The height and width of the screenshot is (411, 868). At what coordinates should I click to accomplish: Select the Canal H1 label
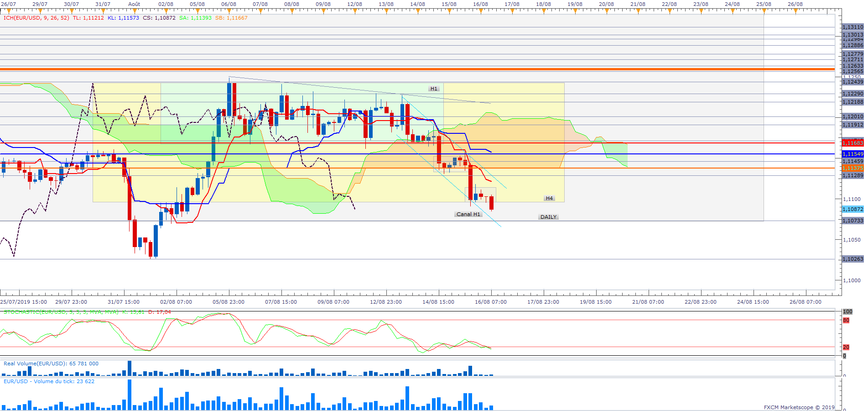coord(468,214)
